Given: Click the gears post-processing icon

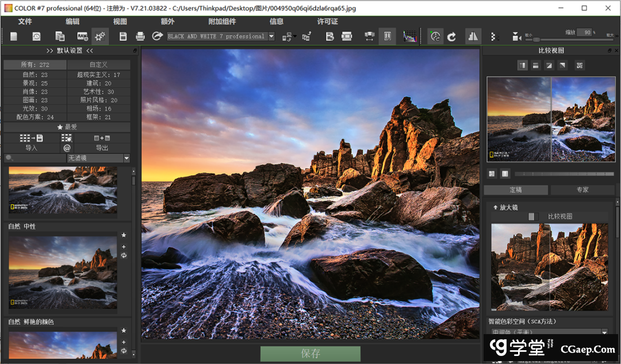Looking at the screenshot, I should [100, 36].
